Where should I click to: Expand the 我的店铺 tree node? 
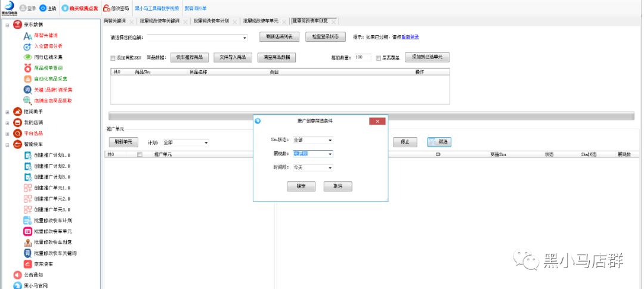pyautogui.click(x=7, y=123)
